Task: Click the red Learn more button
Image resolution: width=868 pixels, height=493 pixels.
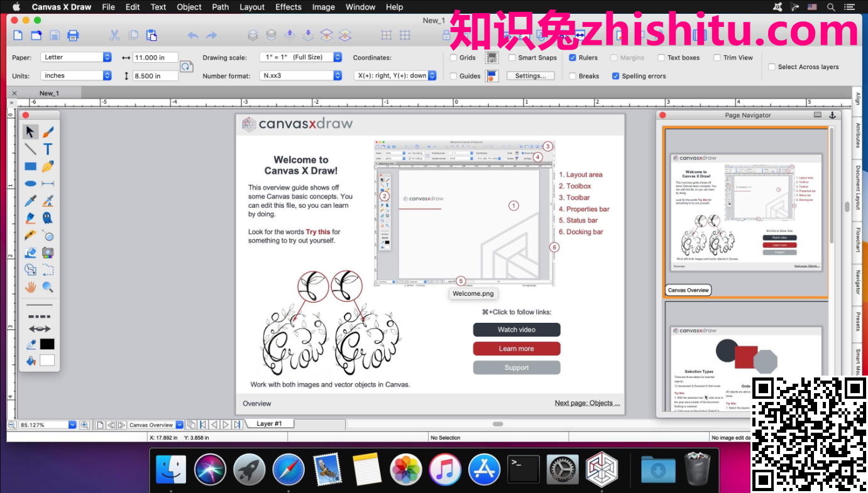Action: click(x=517, y=349)
